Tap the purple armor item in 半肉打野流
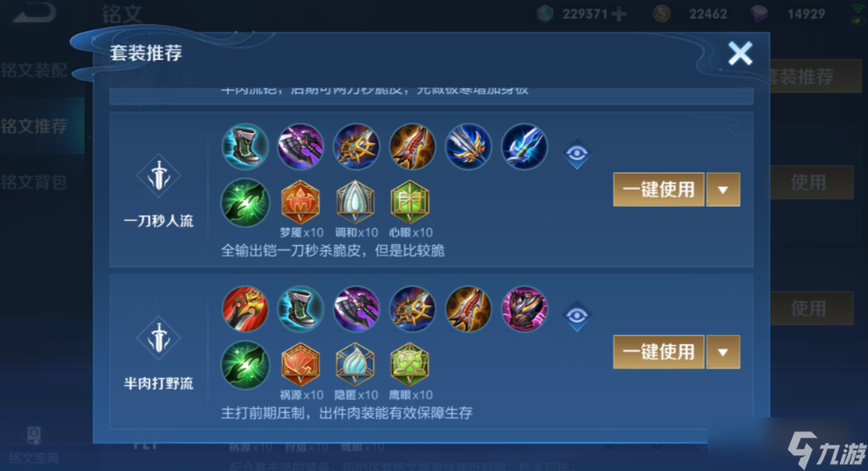Image resolution: width=868 pixels, height=471 pixels. click(524, 309)
